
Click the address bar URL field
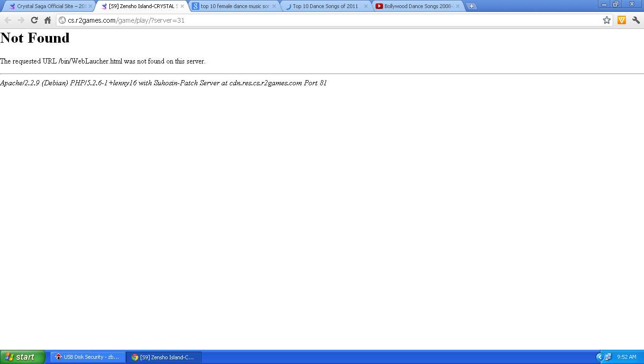(331, 20)
